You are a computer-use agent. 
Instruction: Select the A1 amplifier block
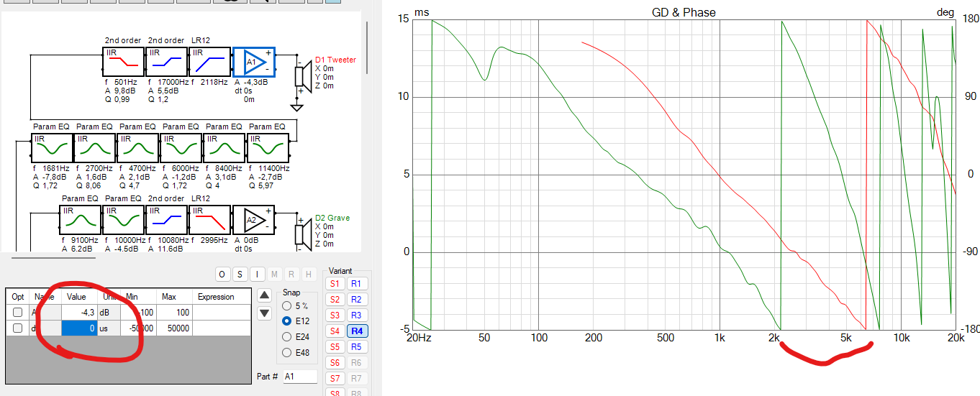point(254,63)
